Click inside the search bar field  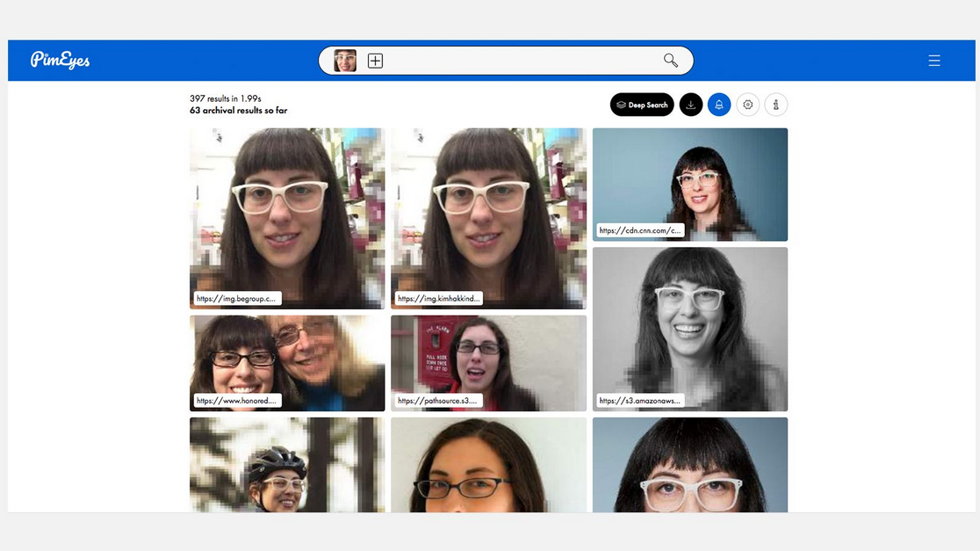(x=518, y=61)
